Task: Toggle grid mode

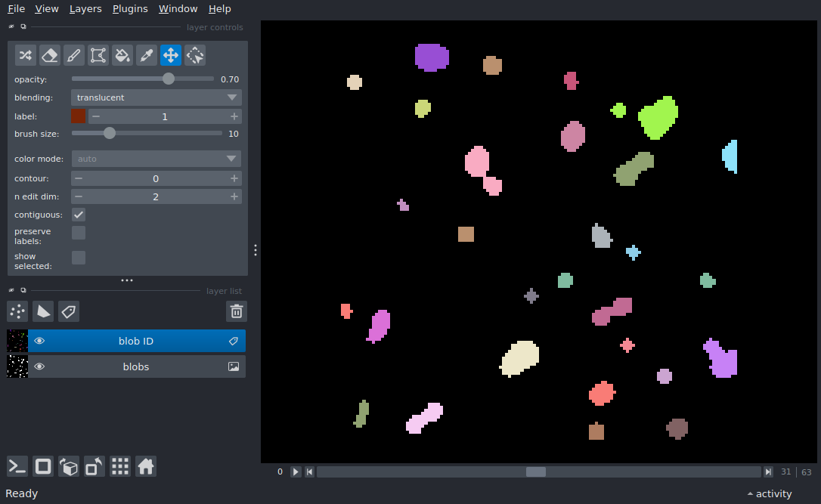Action: [120, 466]
